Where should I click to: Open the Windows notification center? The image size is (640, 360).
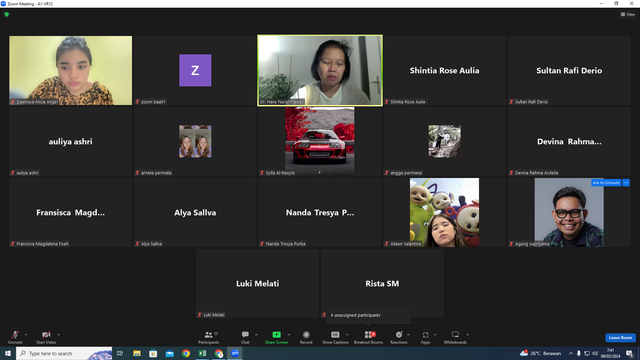pos(630,353)
